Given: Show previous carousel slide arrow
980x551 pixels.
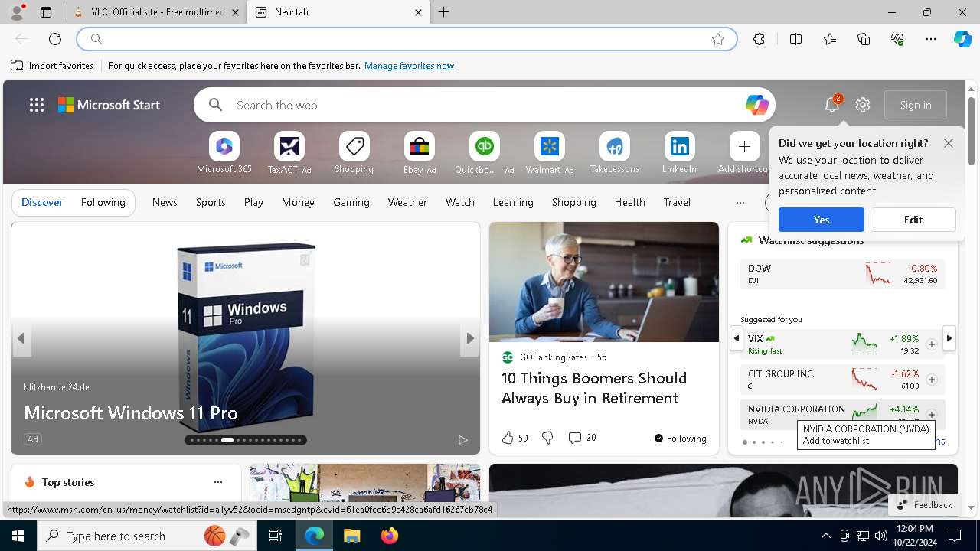Looking at the screenshot, I should [x=21, y=338].
